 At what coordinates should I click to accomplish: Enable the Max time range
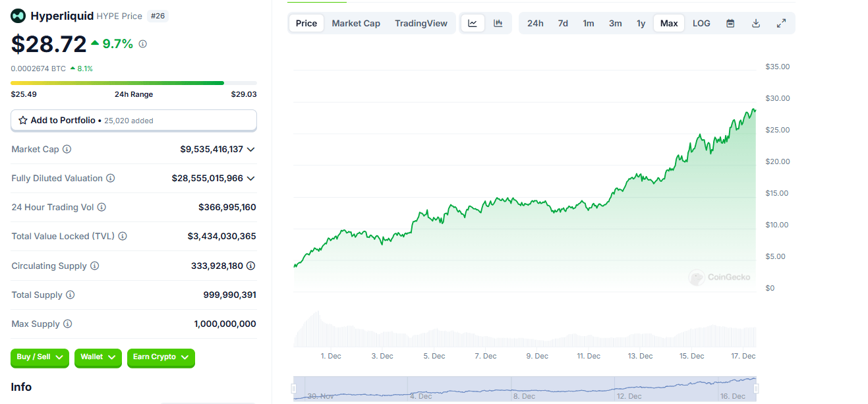(668, 22)
